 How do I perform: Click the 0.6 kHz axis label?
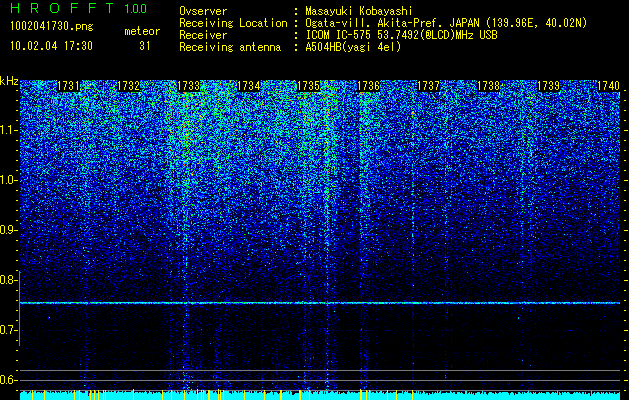(8, 380)
